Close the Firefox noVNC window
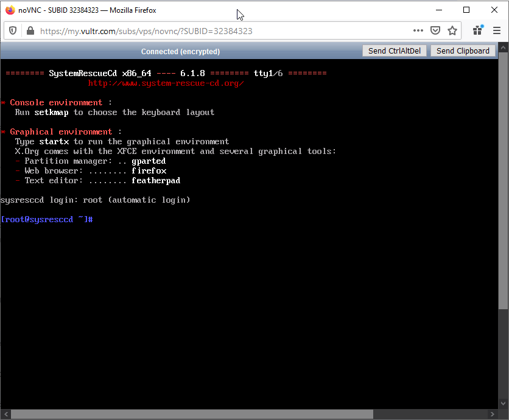Screen dimensions: 509x420 494,10
